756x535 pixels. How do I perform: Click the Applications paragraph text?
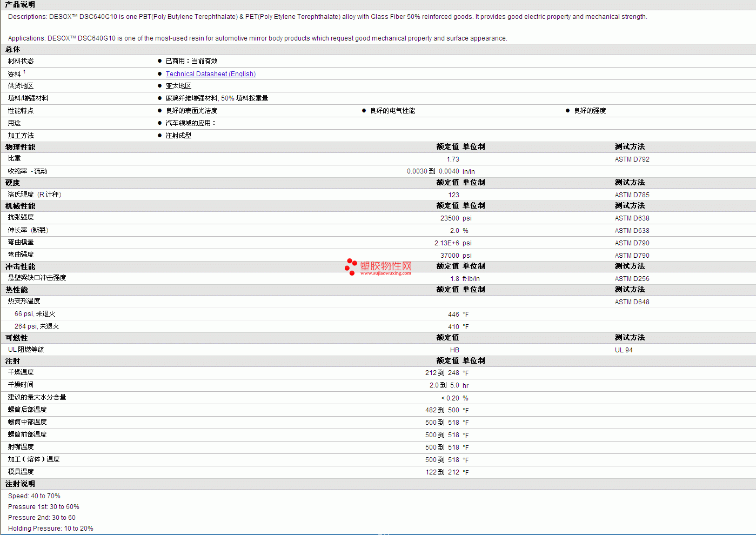[257, 38]
